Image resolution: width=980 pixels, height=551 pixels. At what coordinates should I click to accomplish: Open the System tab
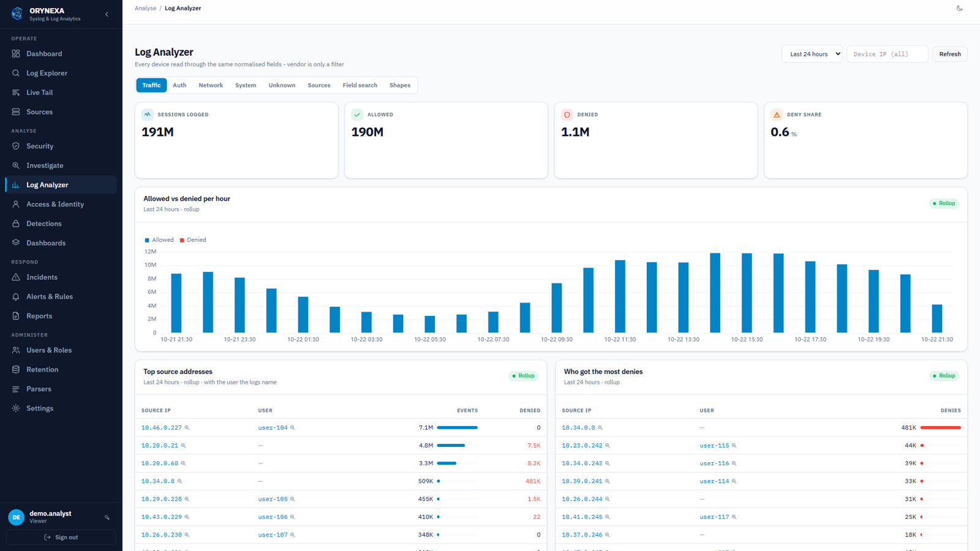pos(246,85)
